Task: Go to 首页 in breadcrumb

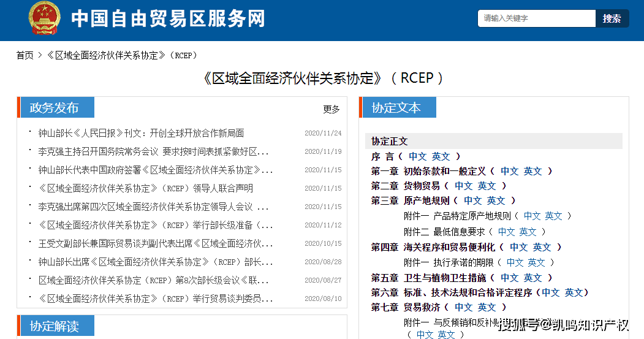Action: click(25, 55)
